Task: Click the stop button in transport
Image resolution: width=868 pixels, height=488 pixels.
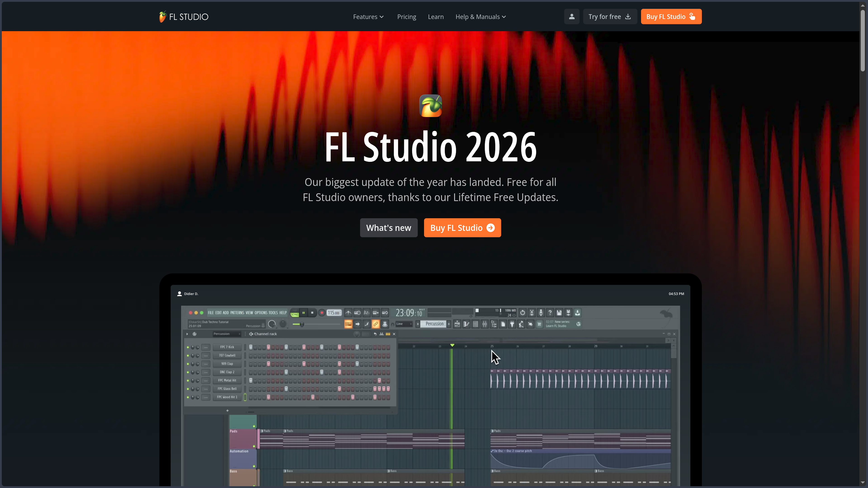Action: click(x=312, y=313)
